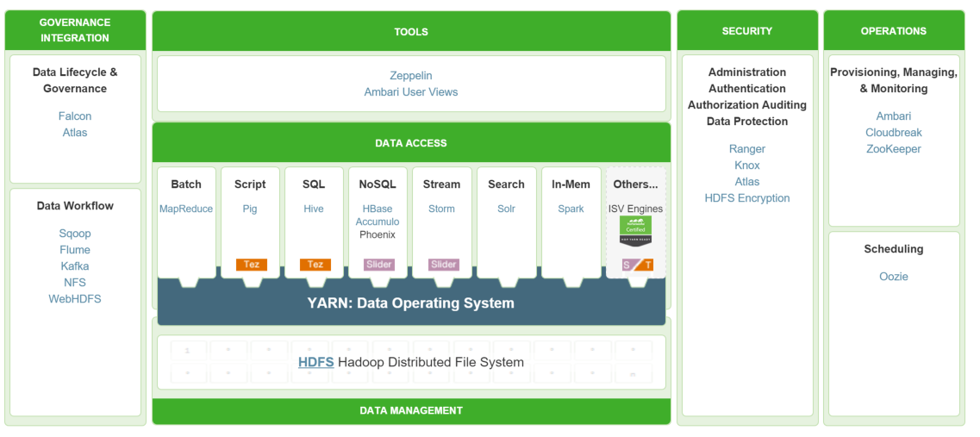The height and width of the screenshot is (437, 980).
Task: Open the Zeppelin link under Tools
Action: coord(411,76)
